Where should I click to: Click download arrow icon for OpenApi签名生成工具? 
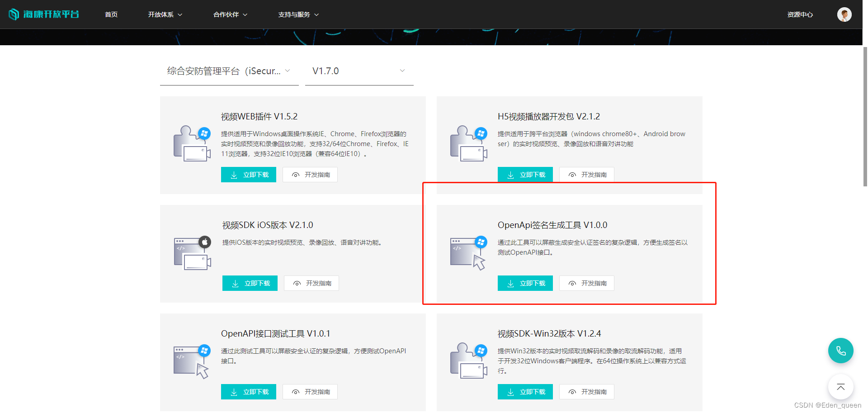[510, 284]
